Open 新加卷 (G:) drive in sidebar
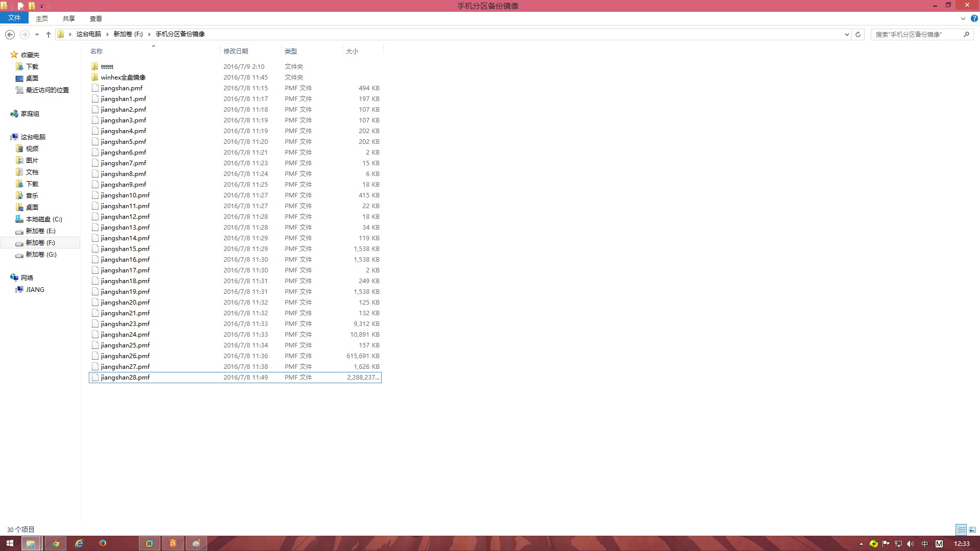 point(41,255)
